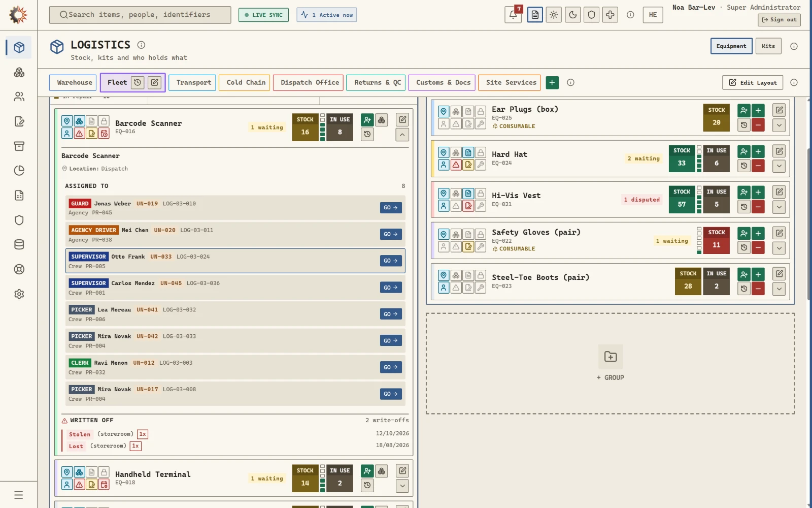Expand the Handheld Terminal row
Screen dimensions: 812x508
pos(402,486)
